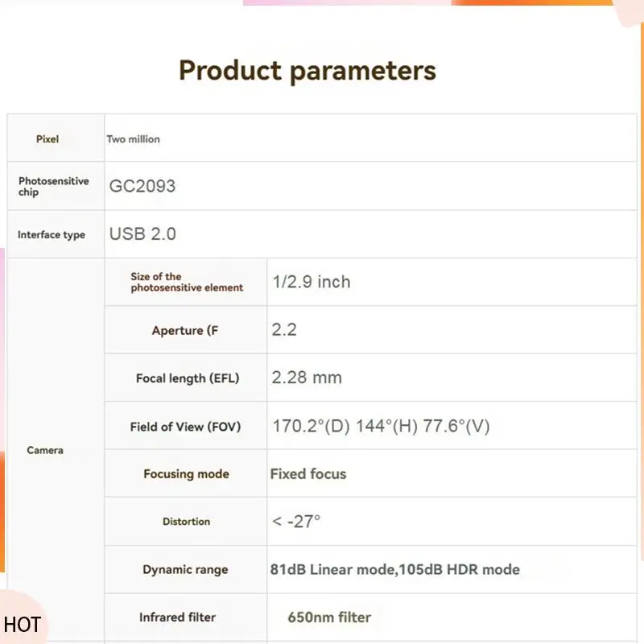
Task: Click the Focal length (EFL) label
Action: point(188,378)
